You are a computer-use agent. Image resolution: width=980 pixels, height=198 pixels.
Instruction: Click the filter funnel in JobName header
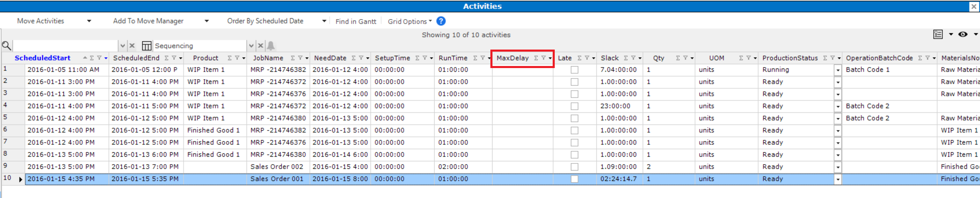pos(300,58)
